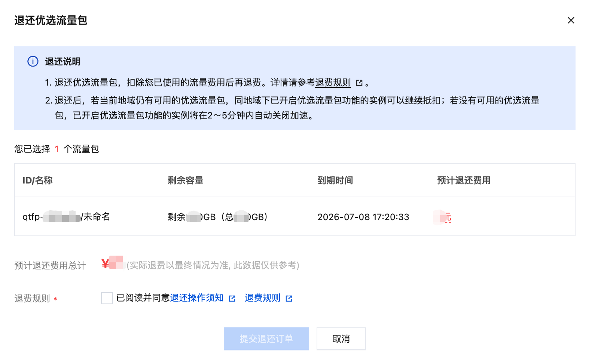This screenshot has height=364, width=592.
Task: Open the 退还操作须知 link
Action: click(x=196, y=298)
